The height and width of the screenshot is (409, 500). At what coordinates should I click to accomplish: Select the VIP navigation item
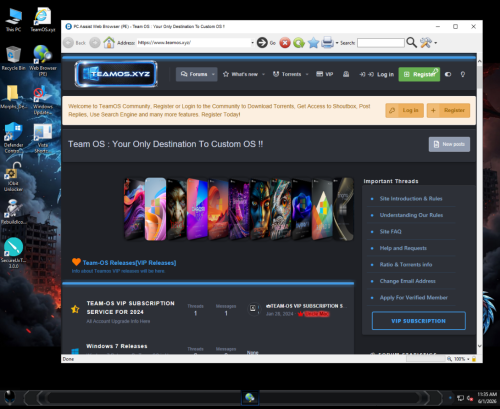(x=325, y=74)
